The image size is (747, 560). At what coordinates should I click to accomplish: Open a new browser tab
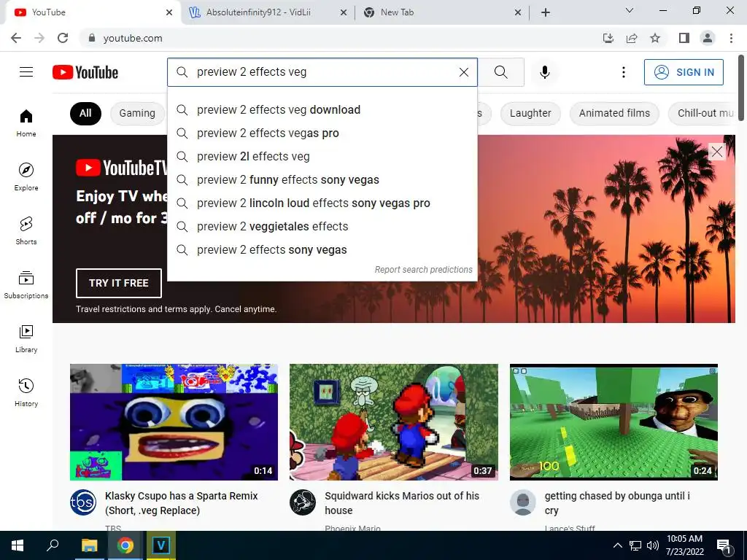[x=546, y=13]
